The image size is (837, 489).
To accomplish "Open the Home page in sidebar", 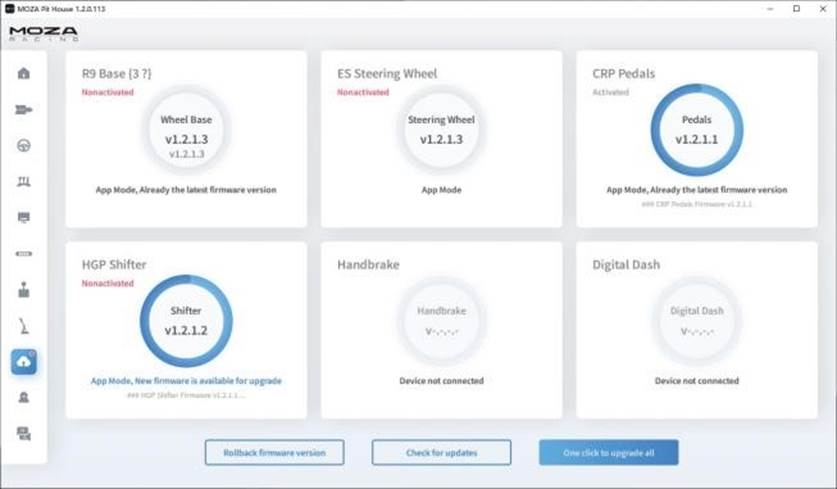I will (23, 73).
